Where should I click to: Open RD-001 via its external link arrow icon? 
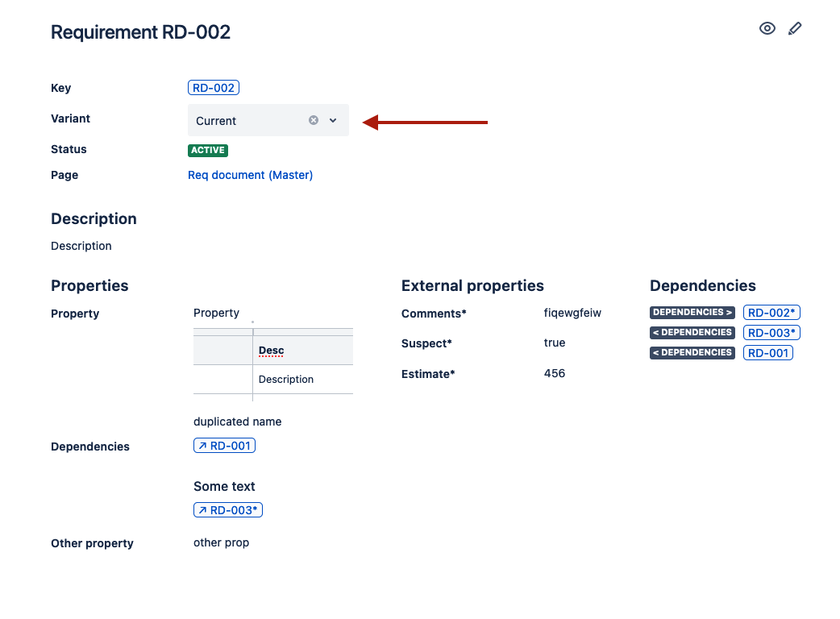(x=202, y=445)
